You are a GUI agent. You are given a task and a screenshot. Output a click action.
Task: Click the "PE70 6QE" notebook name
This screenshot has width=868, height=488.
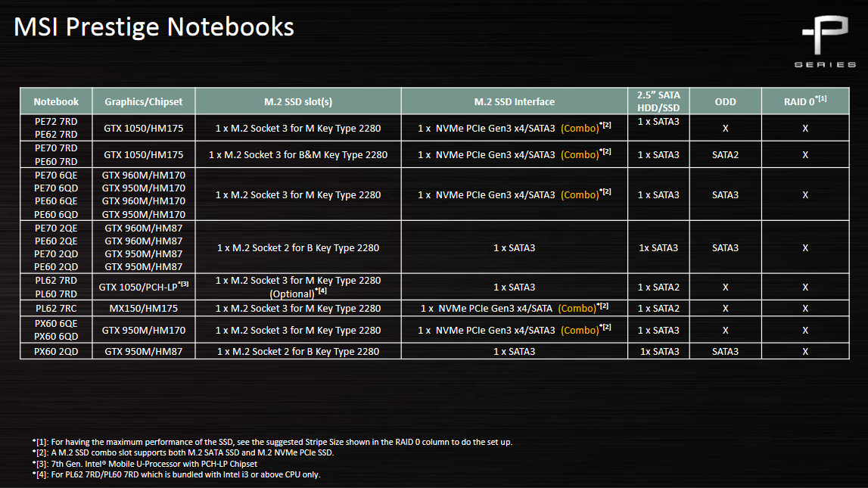(x=56, y=176)
